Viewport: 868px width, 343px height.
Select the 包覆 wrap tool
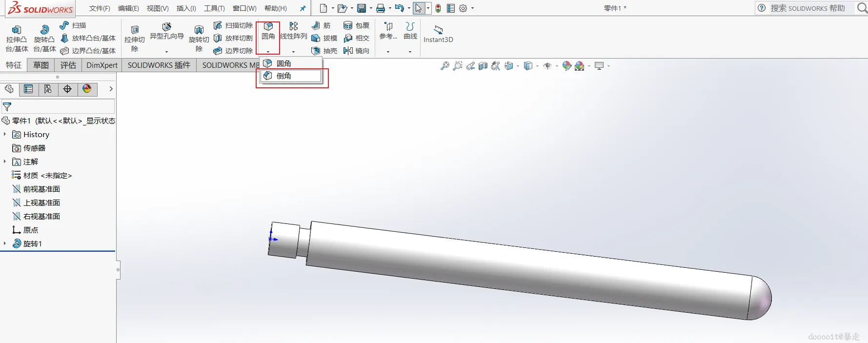tap(356, 25)
